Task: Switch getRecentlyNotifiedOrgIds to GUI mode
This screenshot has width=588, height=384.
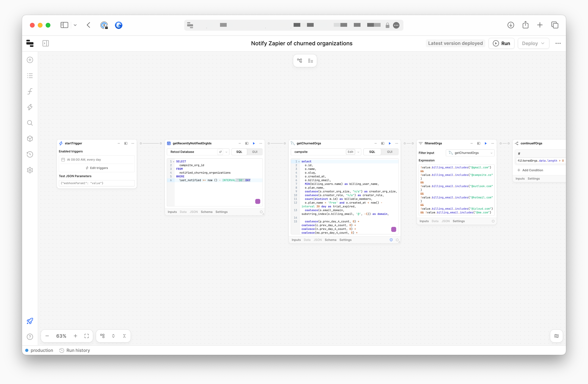Action: point(254,152)
